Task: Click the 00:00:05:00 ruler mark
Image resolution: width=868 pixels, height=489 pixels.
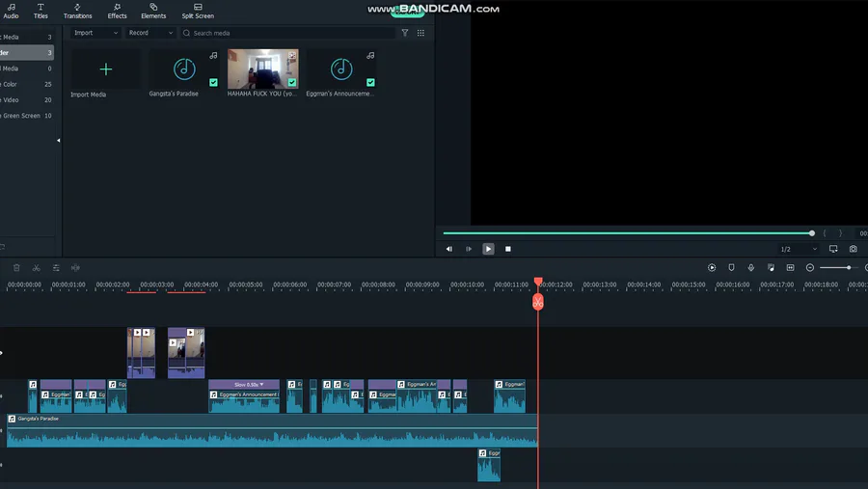Action: tap(246, 285)
